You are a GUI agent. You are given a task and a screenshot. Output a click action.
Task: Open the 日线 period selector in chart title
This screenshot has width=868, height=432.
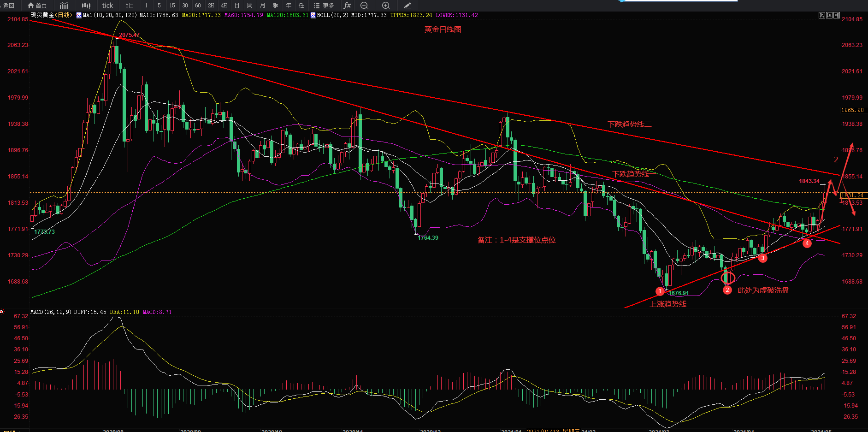(x=64, y=15)
